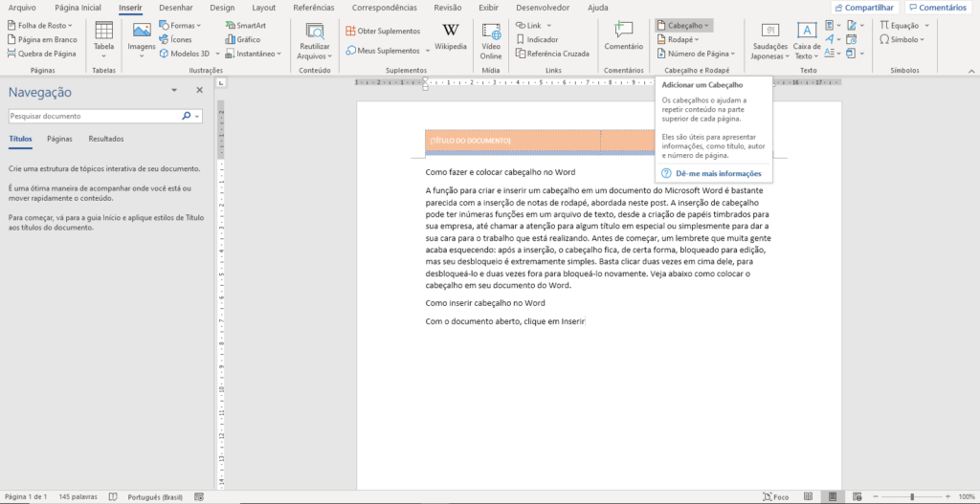Open the Cabeçalho dropdown
This screenshot has height=504, width=980.
pos(684,26)
